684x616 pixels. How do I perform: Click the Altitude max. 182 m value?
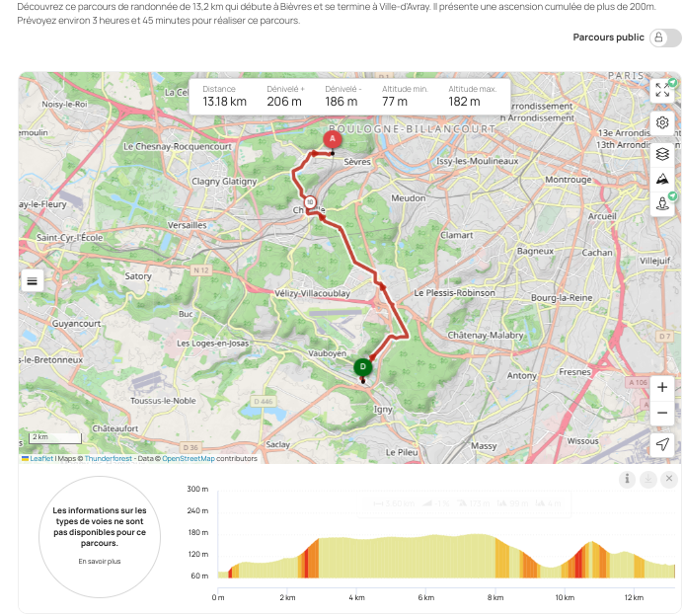[x=464, y=102]
